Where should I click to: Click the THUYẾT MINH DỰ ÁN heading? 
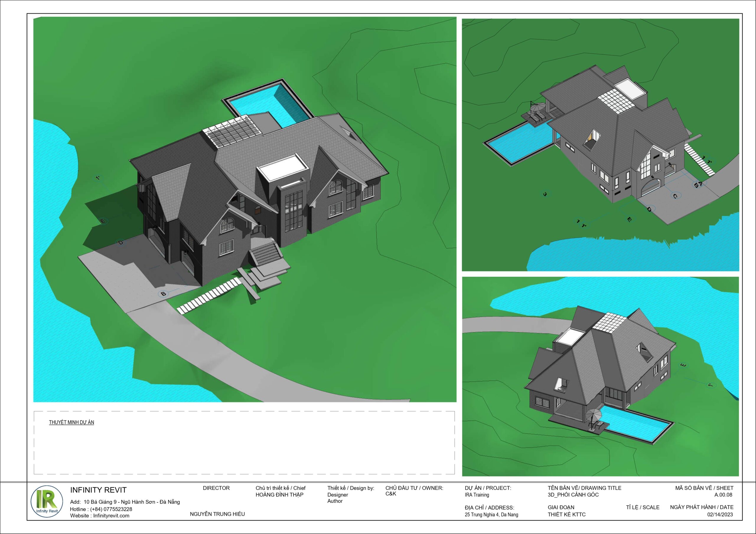click(x=71, y=422)
